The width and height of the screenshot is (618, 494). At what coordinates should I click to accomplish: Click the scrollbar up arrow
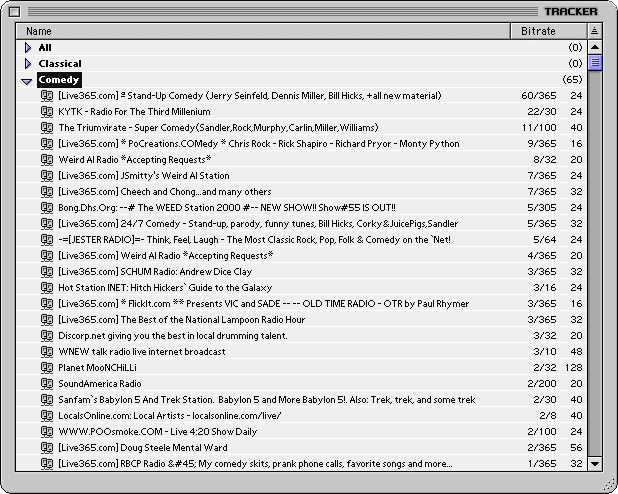(595, 47)
